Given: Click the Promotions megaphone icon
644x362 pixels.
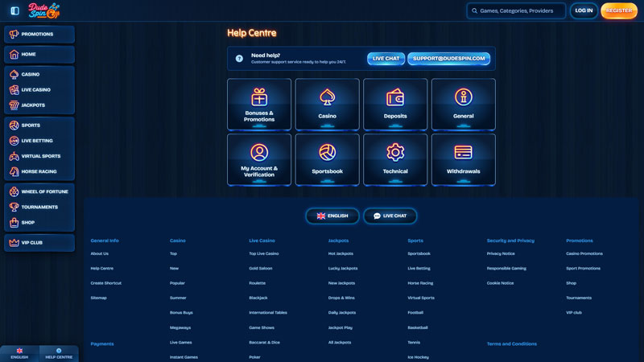Looking at the screenshot, I should pyautogui.click(x=14, y=34).
